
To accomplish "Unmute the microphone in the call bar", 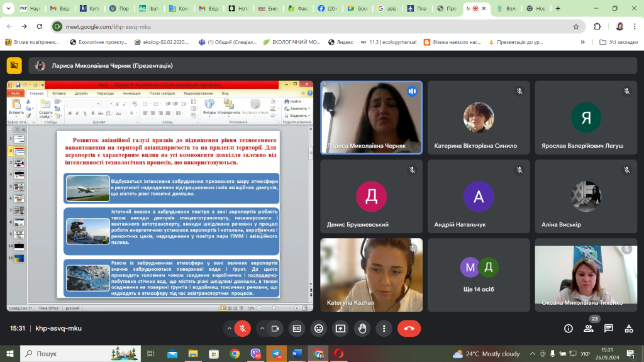I will tap(242, 328).
